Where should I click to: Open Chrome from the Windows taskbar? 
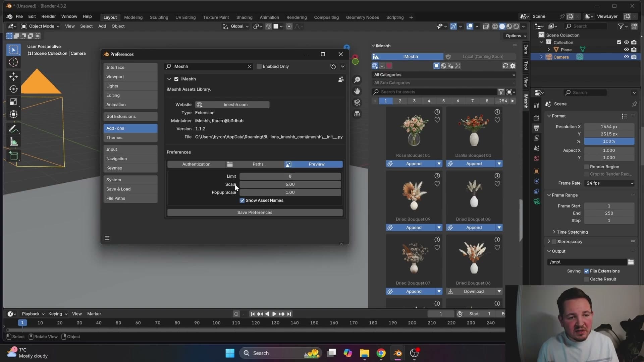381,353
